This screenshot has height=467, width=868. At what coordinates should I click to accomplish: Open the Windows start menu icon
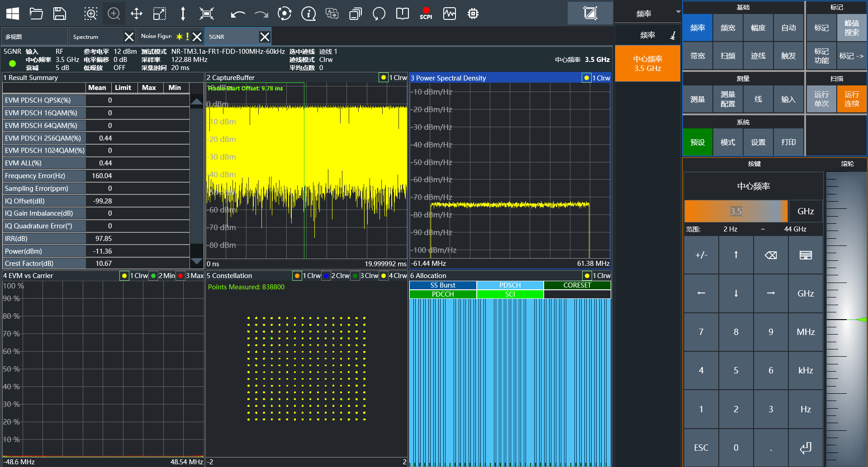coord(13,14)
